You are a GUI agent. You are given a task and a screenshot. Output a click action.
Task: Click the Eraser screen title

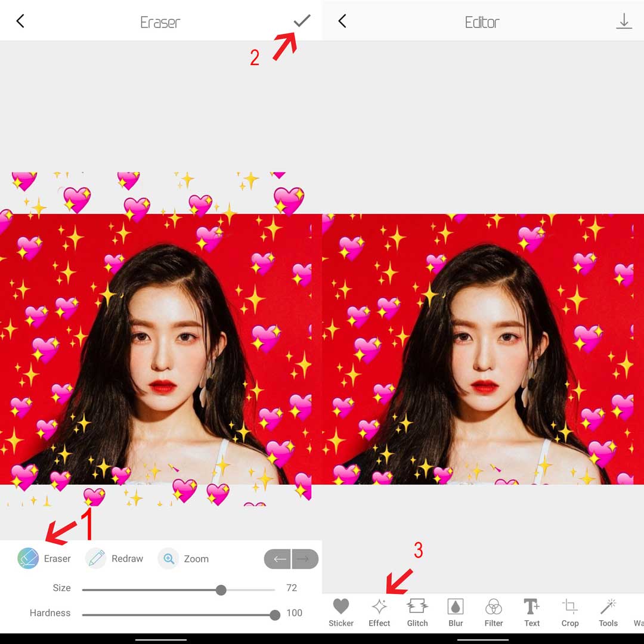[160, 22]
